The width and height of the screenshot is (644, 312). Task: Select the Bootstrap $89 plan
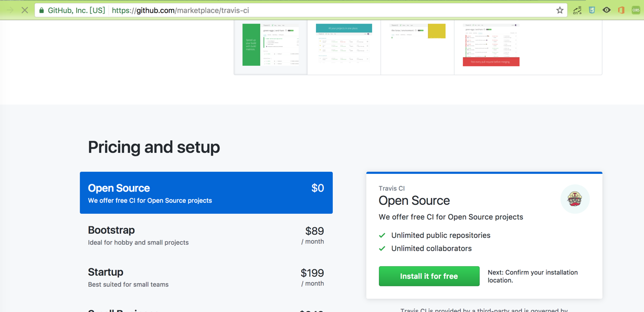click(206, 235)
